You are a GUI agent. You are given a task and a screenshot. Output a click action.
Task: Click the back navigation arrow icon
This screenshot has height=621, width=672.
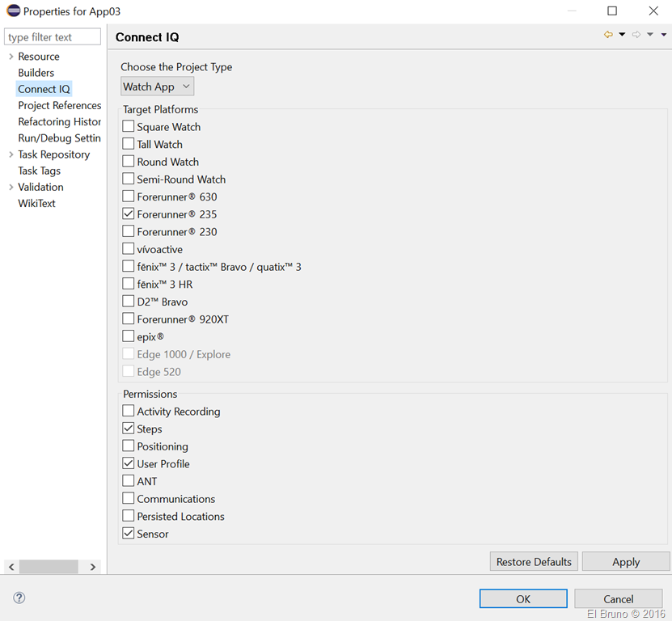tap(608, 35)
